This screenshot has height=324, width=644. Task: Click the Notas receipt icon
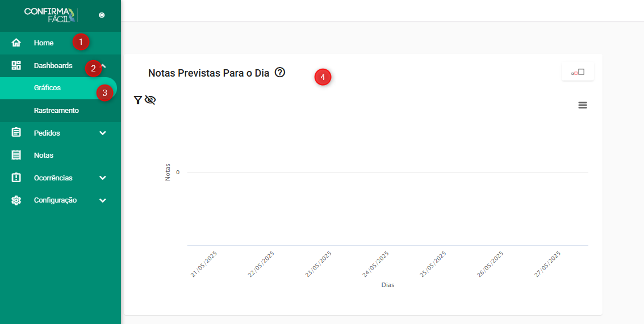click(16, 155)
